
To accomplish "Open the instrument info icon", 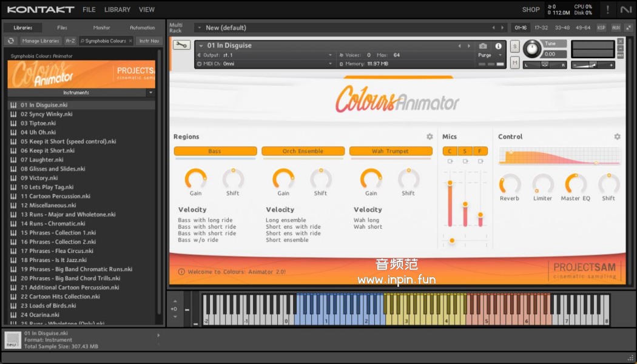I will tap(498, 46).
